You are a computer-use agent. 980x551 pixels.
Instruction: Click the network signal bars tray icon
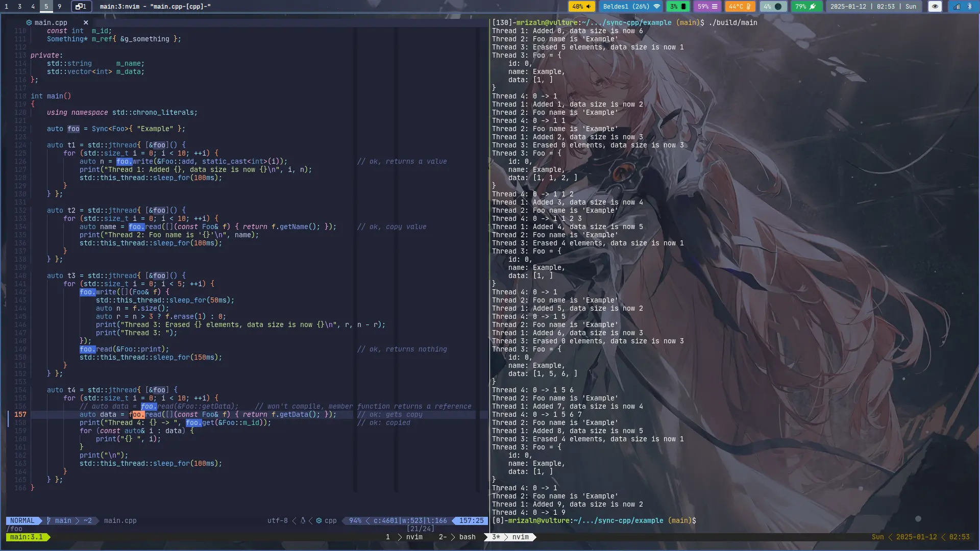(x=957, y=7)
